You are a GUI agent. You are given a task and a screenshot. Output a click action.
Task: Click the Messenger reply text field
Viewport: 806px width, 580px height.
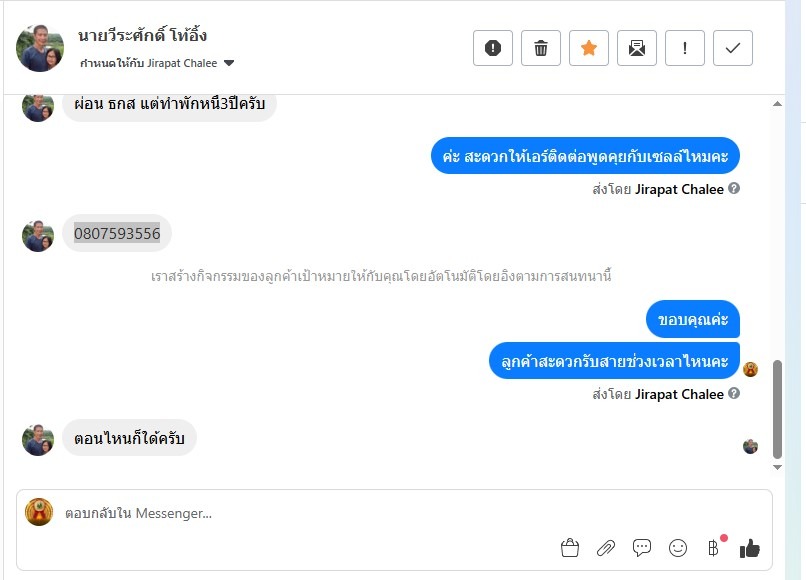300,514
